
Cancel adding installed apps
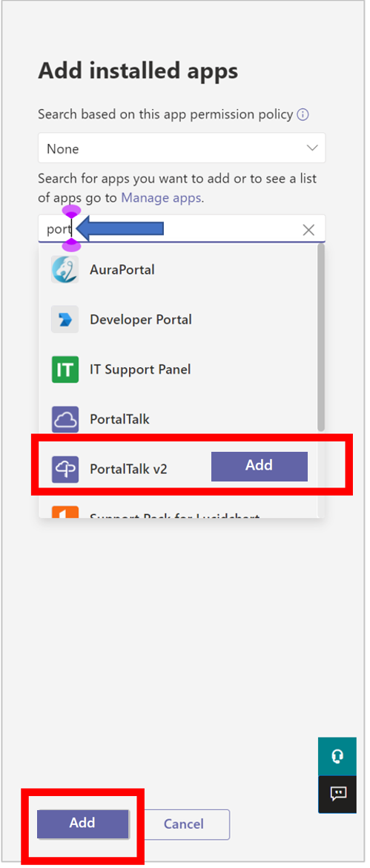click(x=184, y=824)
